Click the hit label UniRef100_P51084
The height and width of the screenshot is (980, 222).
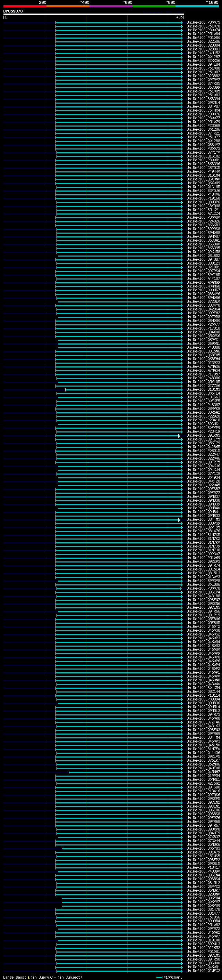point(203,34)
